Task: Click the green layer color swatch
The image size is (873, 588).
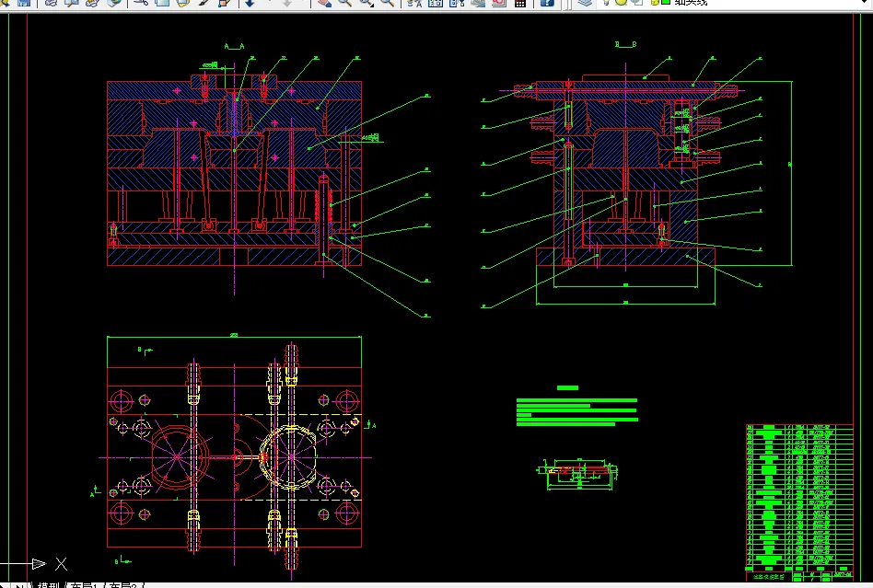Action: tap(665, 2)
